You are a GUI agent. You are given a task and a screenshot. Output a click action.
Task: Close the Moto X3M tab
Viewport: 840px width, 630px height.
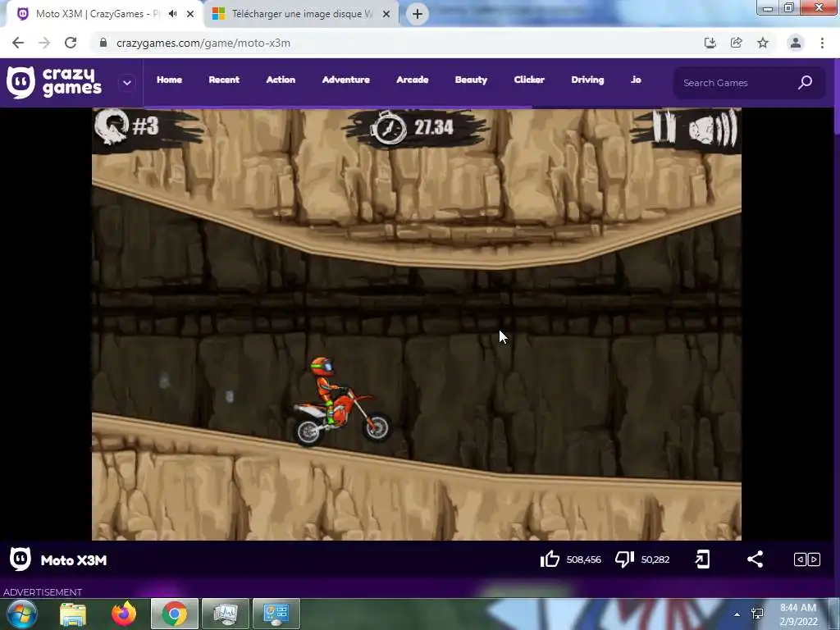pos(190,14)
